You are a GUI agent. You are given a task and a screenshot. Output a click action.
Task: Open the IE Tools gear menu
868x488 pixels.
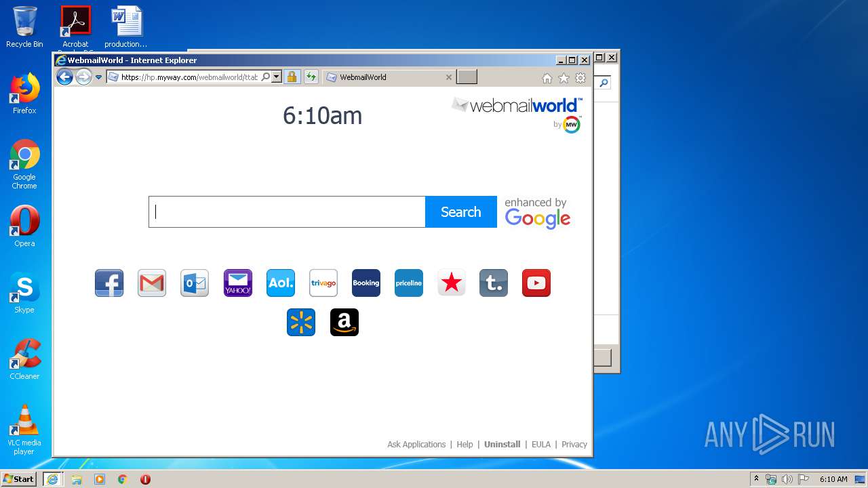click(x=580, y=79)
